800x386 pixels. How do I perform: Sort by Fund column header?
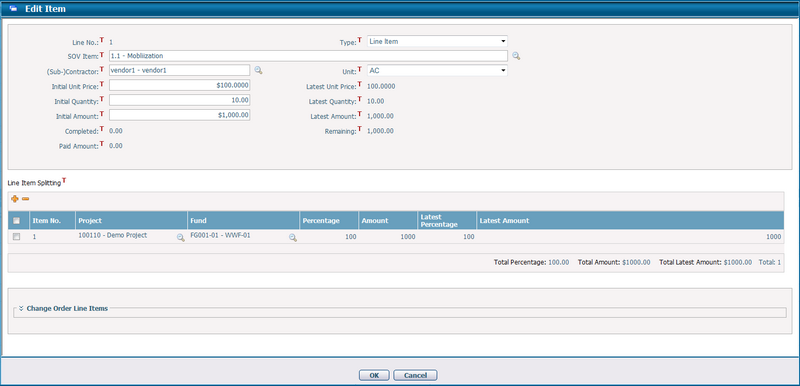coord(243,221)
